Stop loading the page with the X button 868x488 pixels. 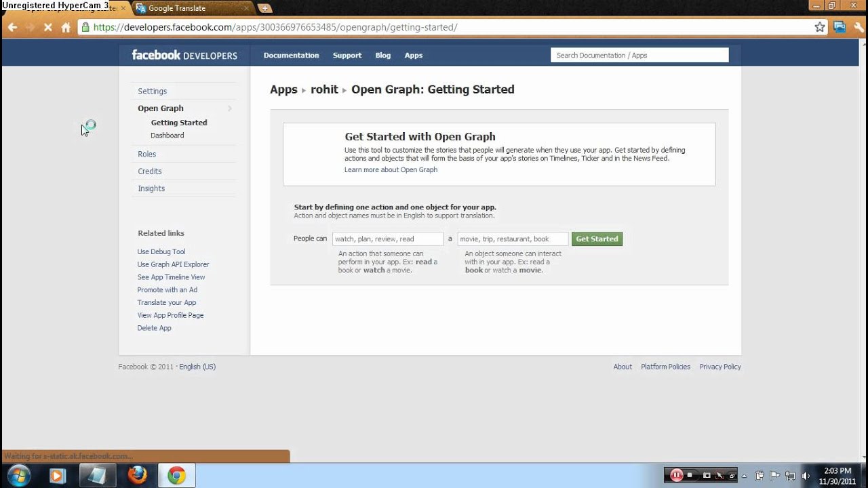pos(47,28)
